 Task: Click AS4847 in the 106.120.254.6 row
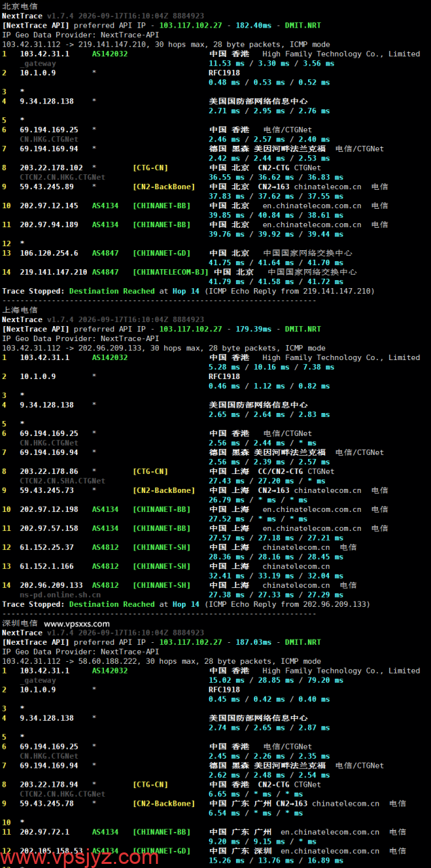[105, 253]
